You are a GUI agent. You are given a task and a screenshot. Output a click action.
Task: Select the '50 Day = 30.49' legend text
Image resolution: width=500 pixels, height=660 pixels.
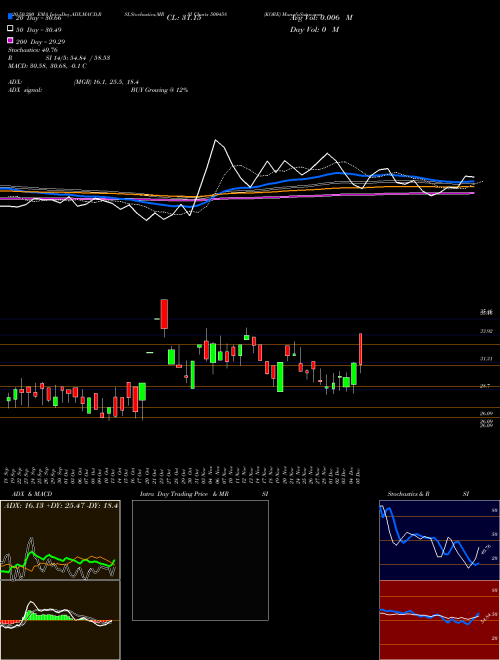tap(39, 30)
